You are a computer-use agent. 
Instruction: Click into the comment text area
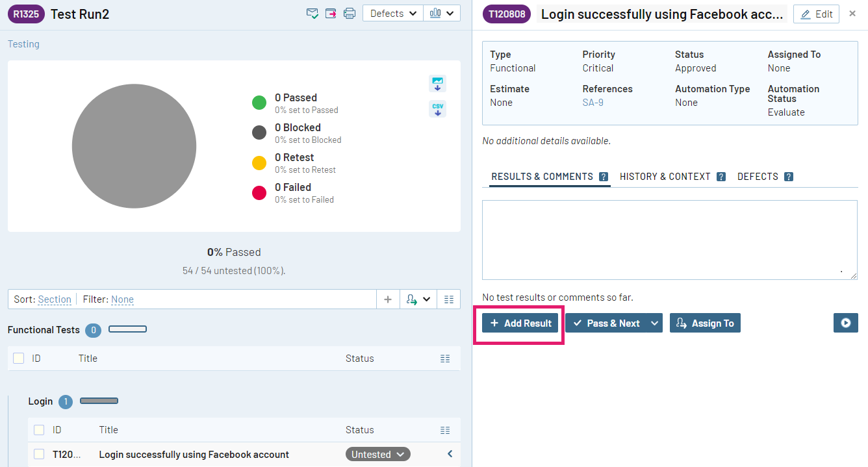[x=669, y=240]
